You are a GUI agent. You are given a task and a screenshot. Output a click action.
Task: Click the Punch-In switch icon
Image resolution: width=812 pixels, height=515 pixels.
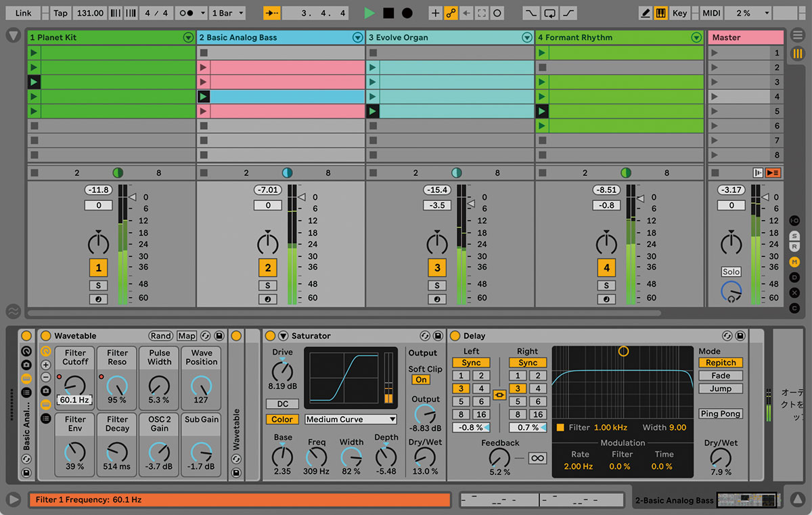531,13
